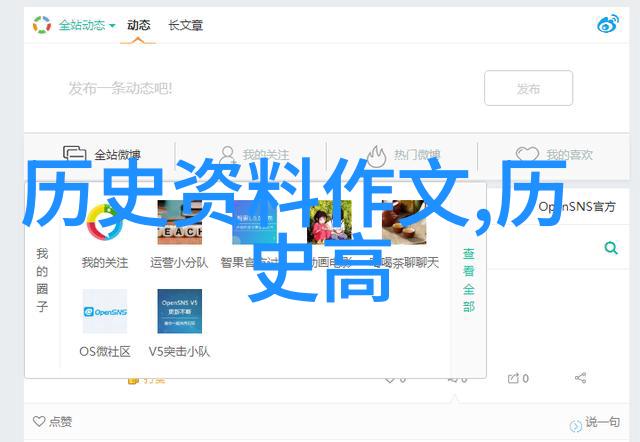Viewport: 640px width, 442px height.
Task: Click 查看全部 to view all circles
Action: tap(468, 280)
